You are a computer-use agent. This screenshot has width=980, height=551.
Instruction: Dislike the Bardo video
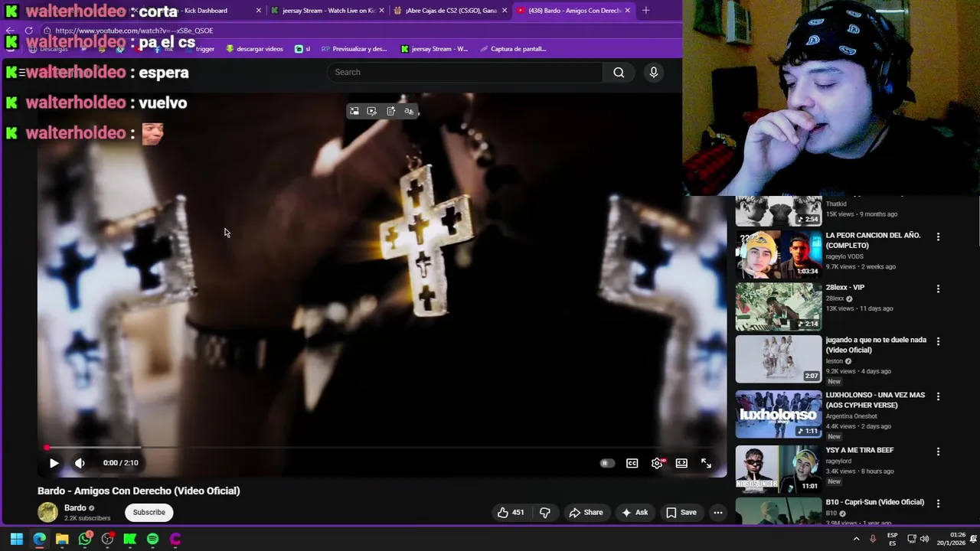coord(545,513)
